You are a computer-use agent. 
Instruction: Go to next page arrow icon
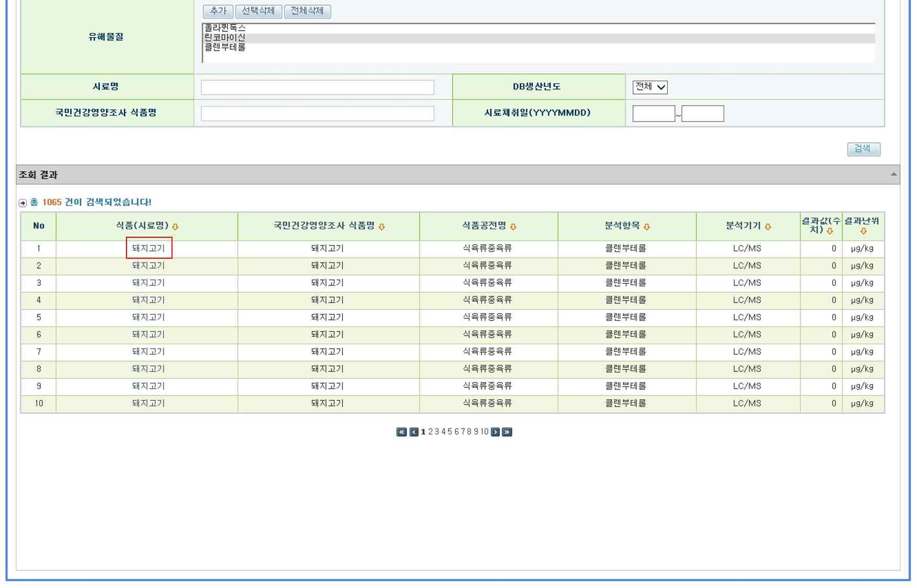coord(495,432)
